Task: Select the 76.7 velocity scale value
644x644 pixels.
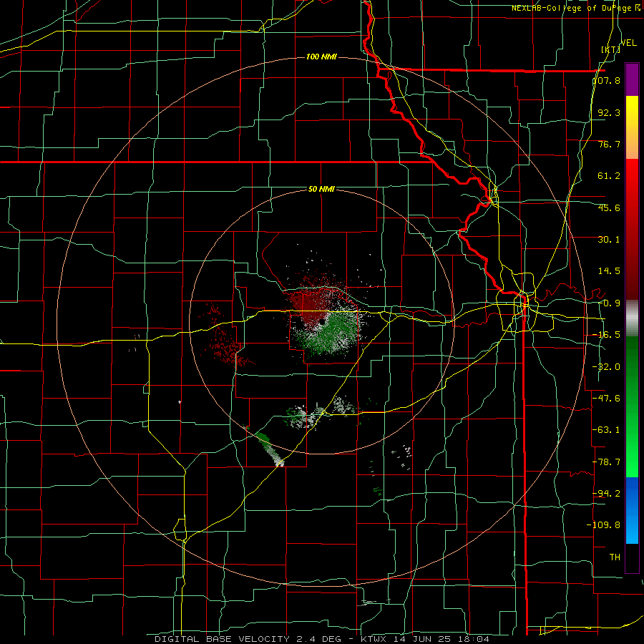Action: coord(609,144)
